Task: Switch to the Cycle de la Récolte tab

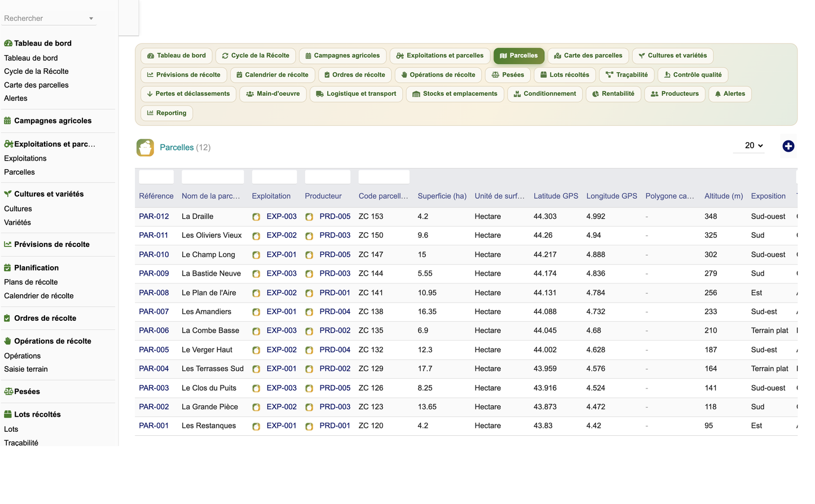Action: point(255,56)
